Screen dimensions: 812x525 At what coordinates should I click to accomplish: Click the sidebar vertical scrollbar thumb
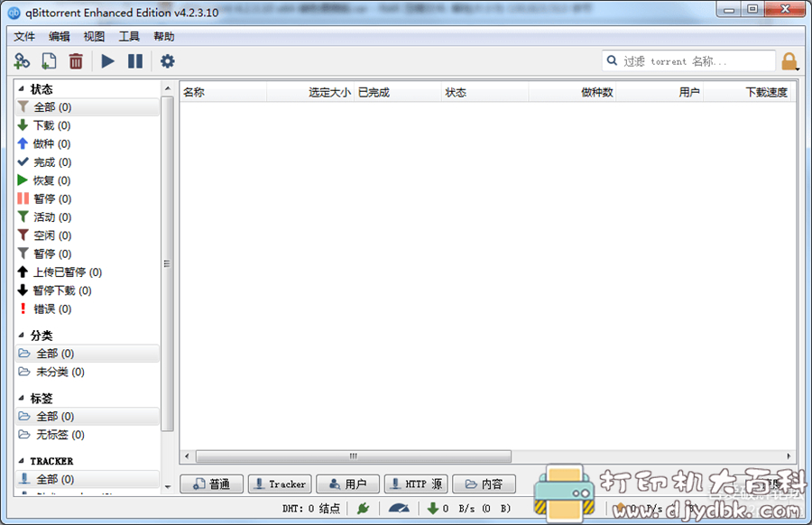point(167,263)
